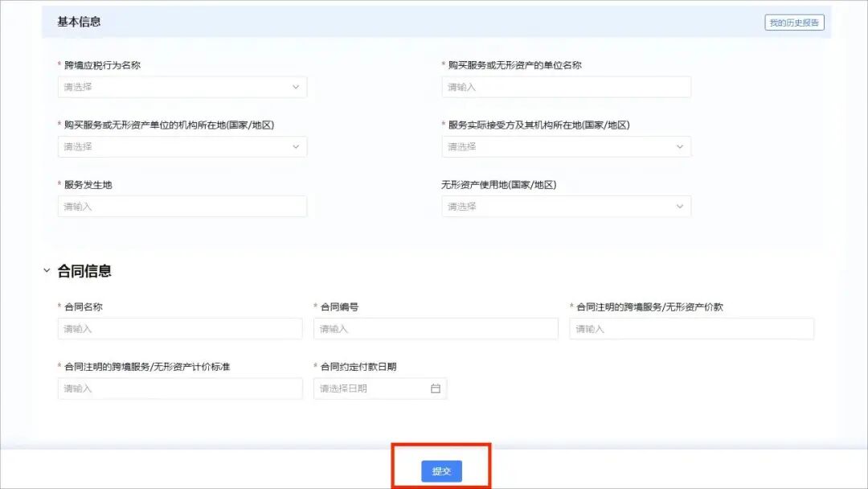Viewport: 868px width, 489px height.
Task: Select the 合同注明的跨境服务/无形资产计价标准 input
Action: click(x=180, y=388)
